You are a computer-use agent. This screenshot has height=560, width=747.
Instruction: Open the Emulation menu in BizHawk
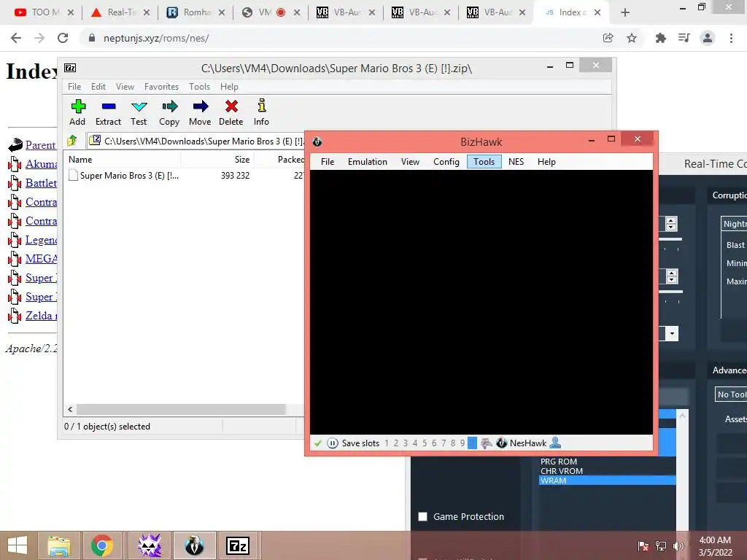tap(368, 162)
